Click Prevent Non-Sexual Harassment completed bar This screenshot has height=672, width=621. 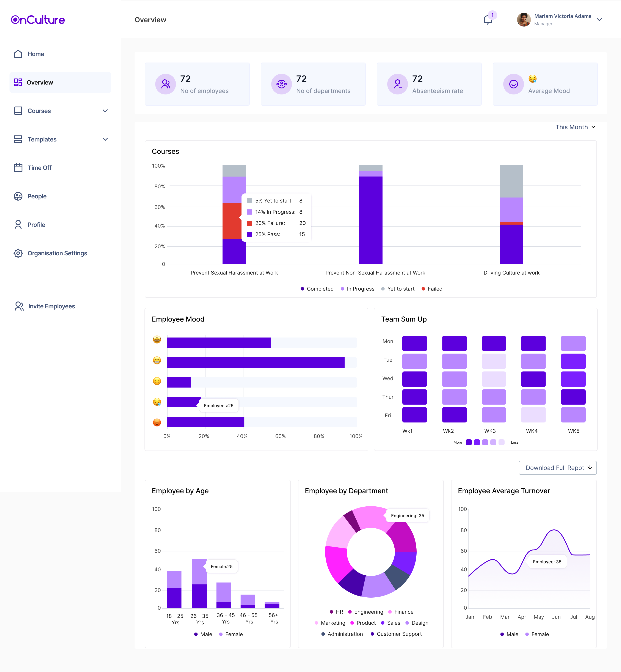pyautogui.click(x=371, y=220)
